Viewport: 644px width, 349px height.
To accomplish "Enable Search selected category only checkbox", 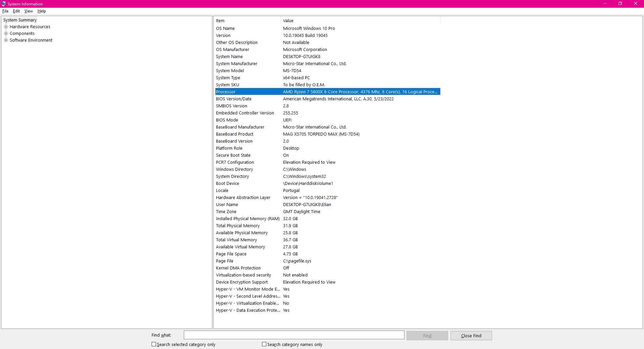I will click(154, 344).
